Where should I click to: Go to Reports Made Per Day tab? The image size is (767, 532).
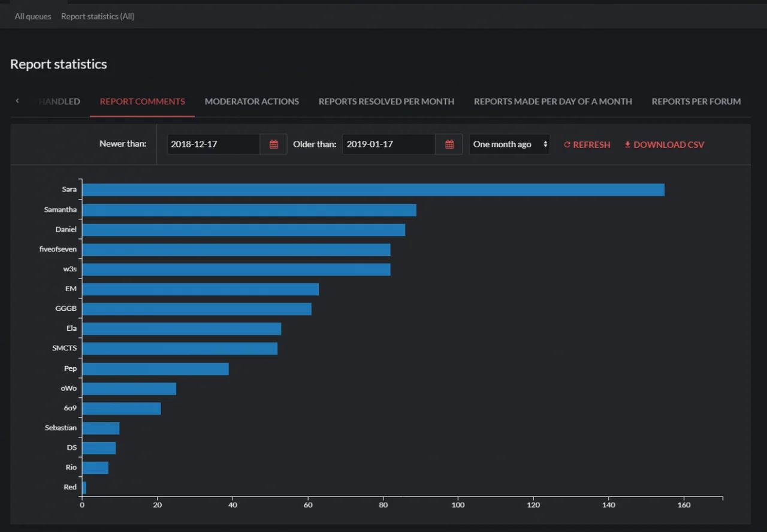pos(552,101)
